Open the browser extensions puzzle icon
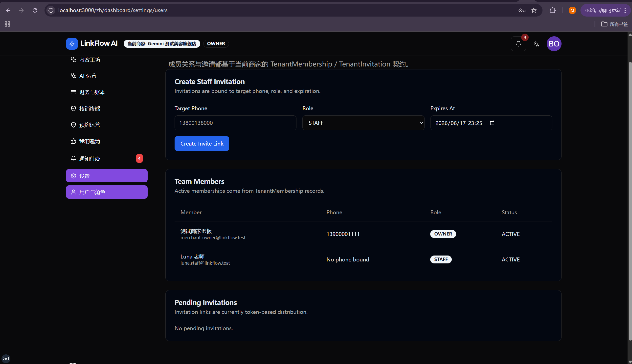The image size is (632, 364). click(x=552, y=10)
